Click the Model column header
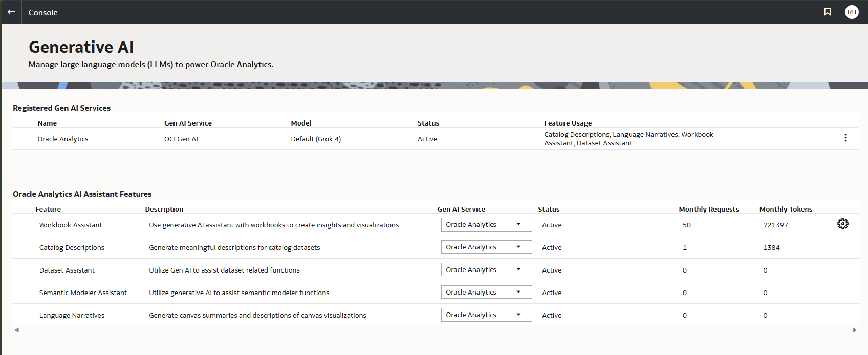Screen dimensions: 868x355 point(301,123)
